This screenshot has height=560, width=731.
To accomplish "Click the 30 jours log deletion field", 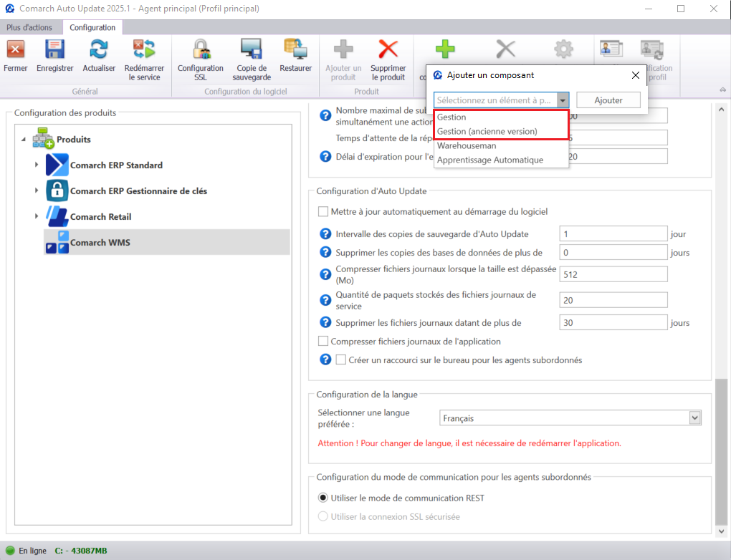I will (613, 322).
